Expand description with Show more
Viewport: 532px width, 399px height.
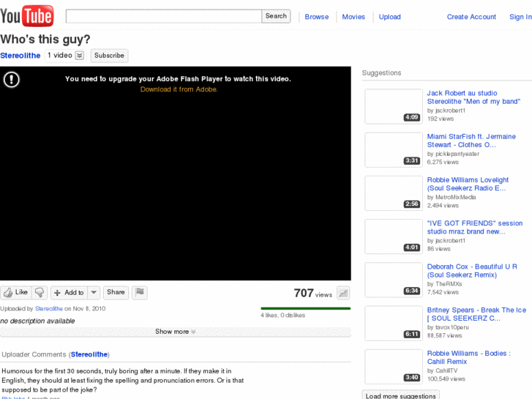pos(176,332)
